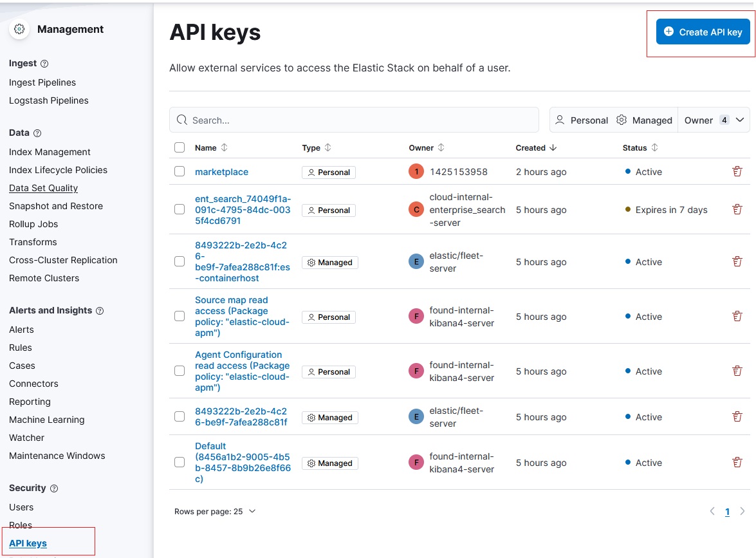Click the Create API key button

click(x=703, y=31)
